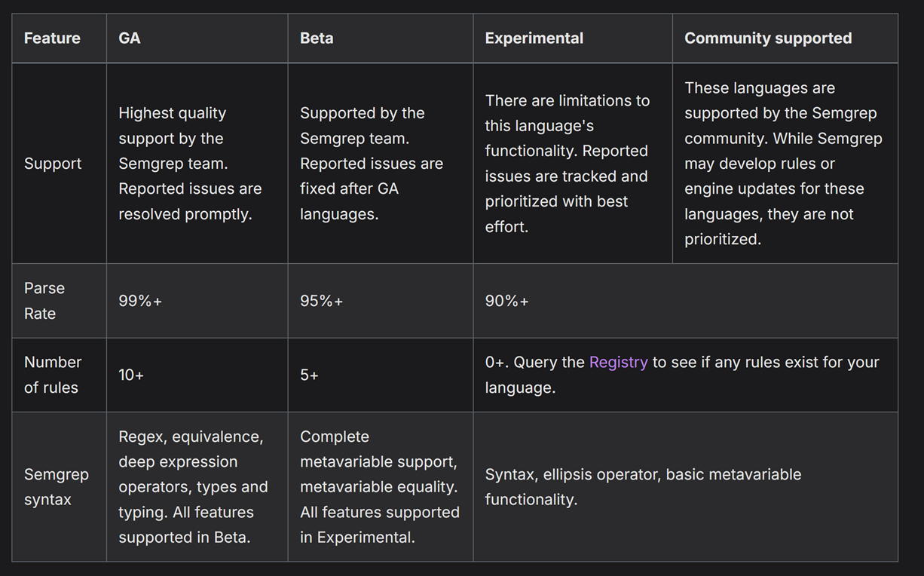This screenshot has height=576, width=924.
Task: Click the 99%+ parse rate cell
Action: point(140,301)
